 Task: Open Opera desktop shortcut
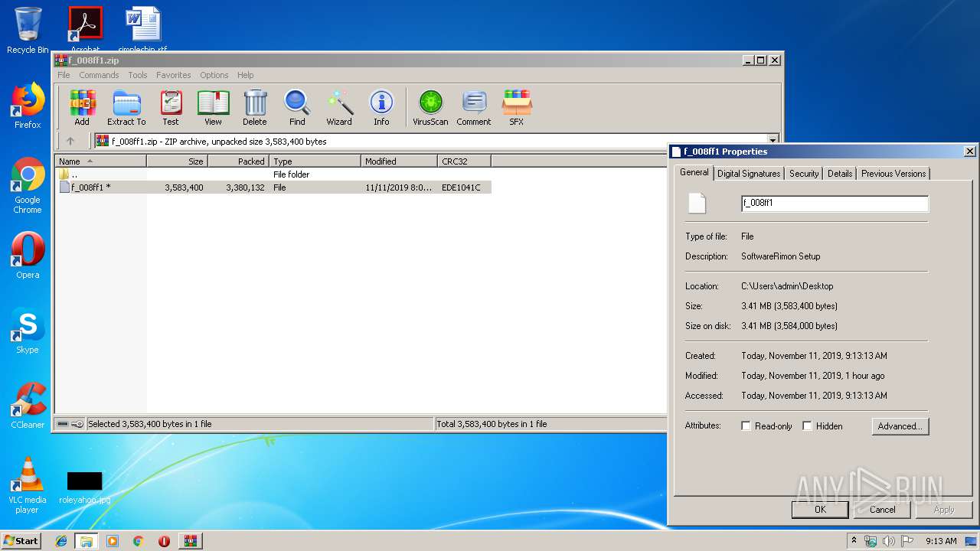tap(28, 256)
